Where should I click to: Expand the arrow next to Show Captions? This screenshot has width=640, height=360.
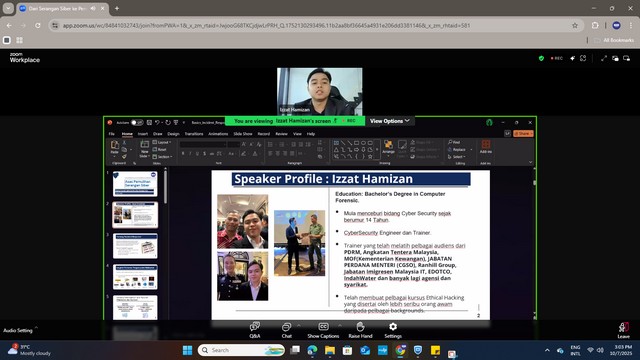(x=340, y=325)
